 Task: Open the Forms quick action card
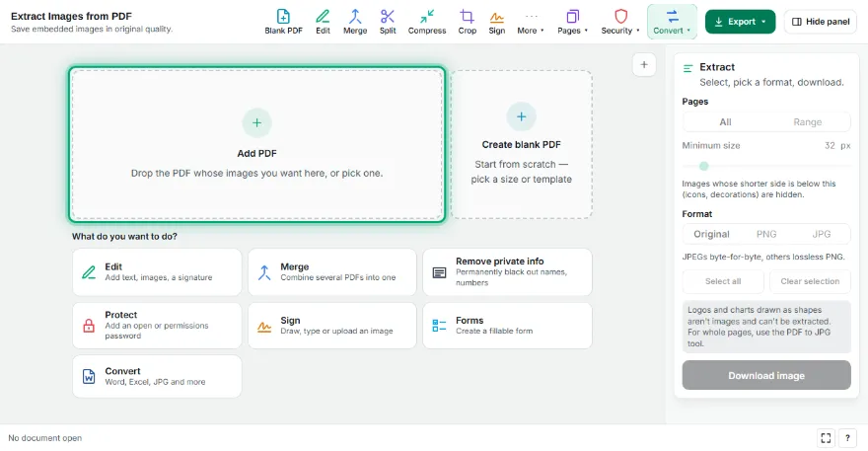pos(507,326)
